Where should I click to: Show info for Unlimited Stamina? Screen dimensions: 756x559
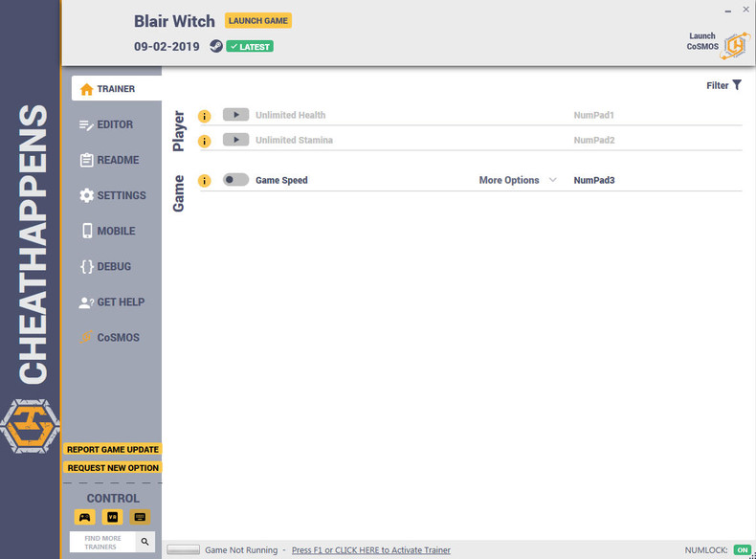point(205,142)
